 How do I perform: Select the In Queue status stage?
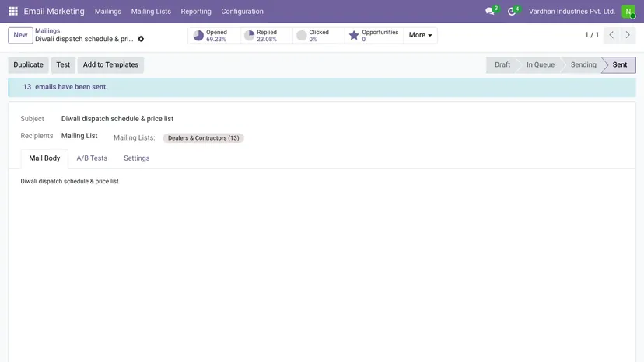click(541, 64)
